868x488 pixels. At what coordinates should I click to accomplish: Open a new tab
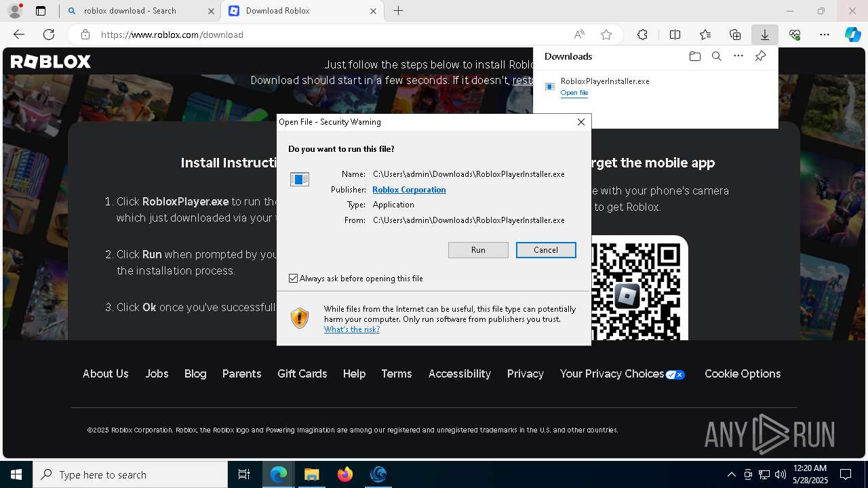pyautogui.click(x=399, y=11)
